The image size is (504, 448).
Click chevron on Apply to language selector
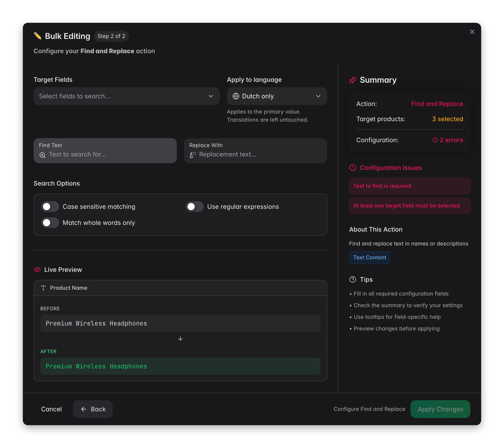[318, 96]
